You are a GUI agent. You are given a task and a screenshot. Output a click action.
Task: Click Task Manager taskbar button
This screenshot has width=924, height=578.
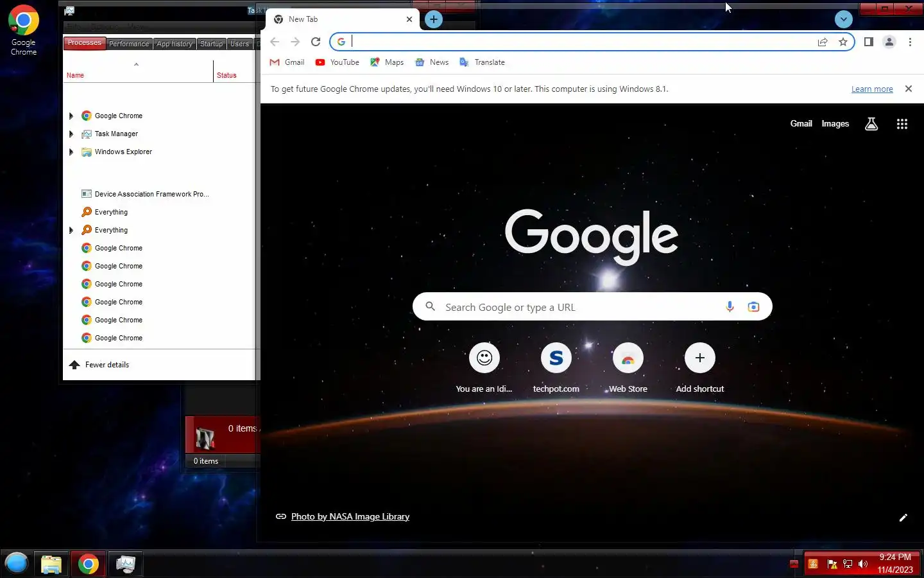pyautogui.click(x=126, y=564)
